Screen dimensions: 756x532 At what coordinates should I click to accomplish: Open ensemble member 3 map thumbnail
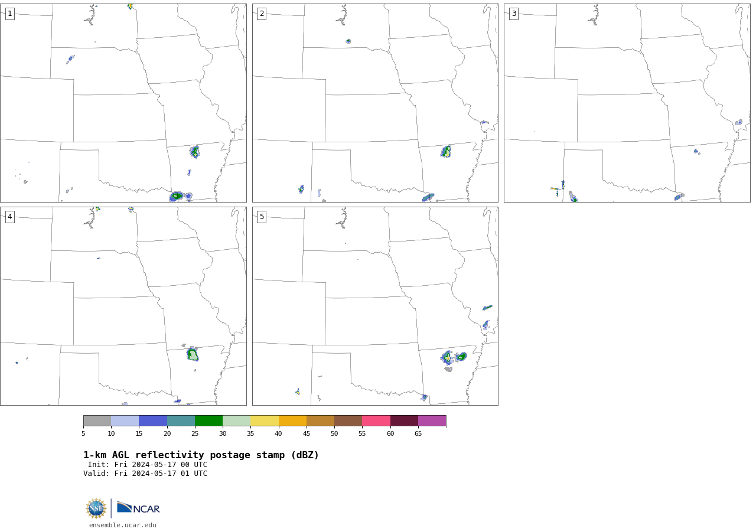(627, 103)
